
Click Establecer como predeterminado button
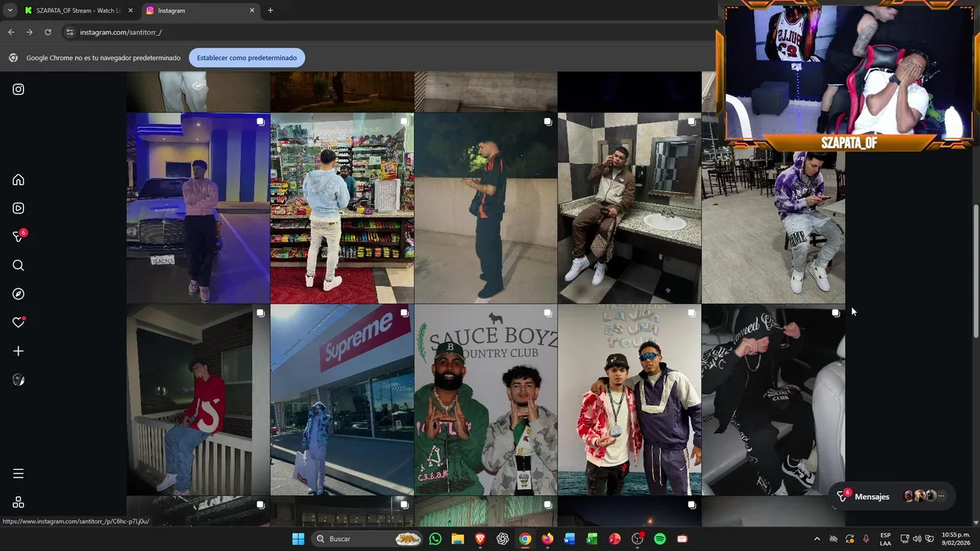tap(247, 57)
